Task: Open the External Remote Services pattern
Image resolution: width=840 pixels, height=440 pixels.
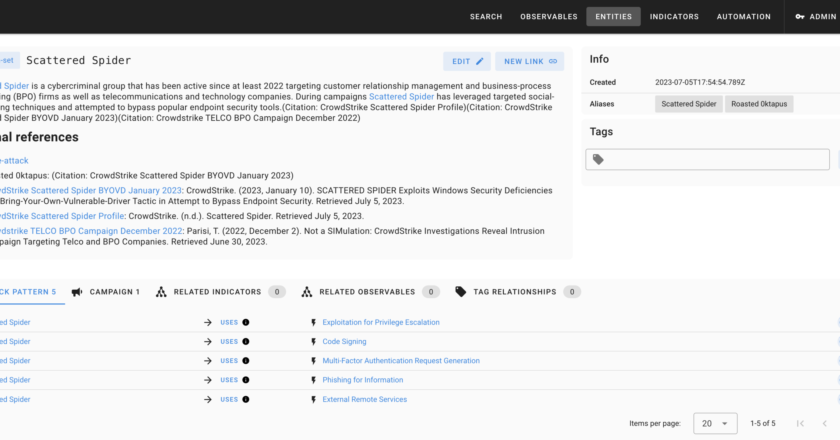Action: point(365,399)
